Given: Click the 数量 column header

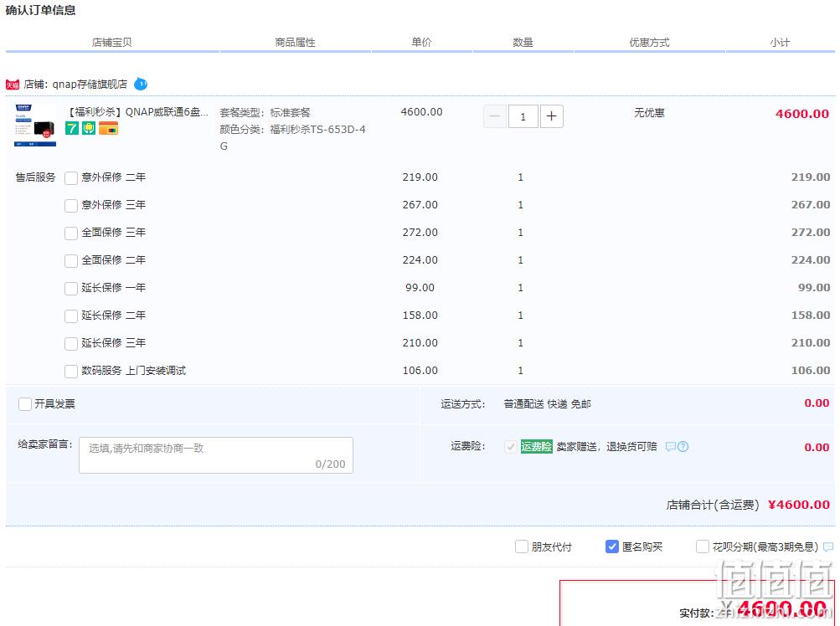Looking at the screenshot, I should pyautogui.click(x=523, y=43).
